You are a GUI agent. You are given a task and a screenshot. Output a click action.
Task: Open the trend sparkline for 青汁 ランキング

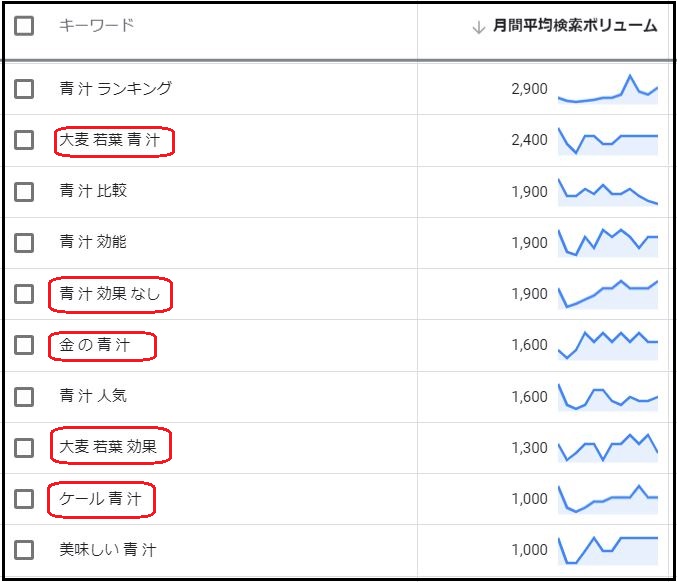[607, 90]
